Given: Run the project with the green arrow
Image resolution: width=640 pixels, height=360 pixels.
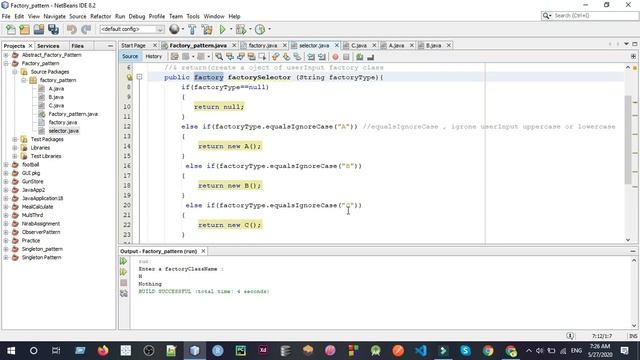Looking at the screenshot, I should coord(223,29).
